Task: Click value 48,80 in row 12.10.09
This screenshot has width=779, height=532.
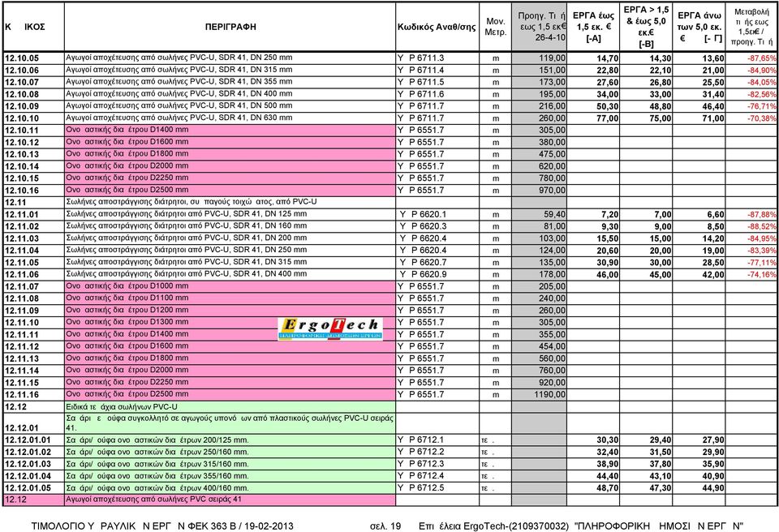Action: click(x=661, y=106)
